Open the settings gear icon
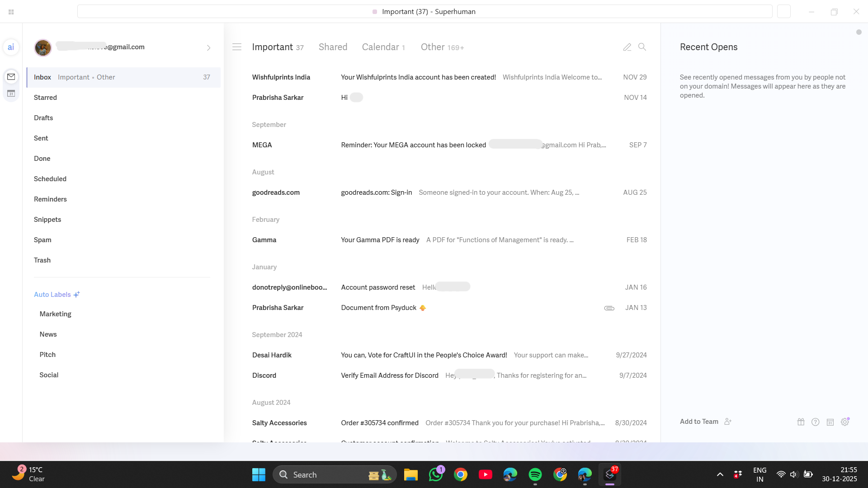 [x=844, y=422]
